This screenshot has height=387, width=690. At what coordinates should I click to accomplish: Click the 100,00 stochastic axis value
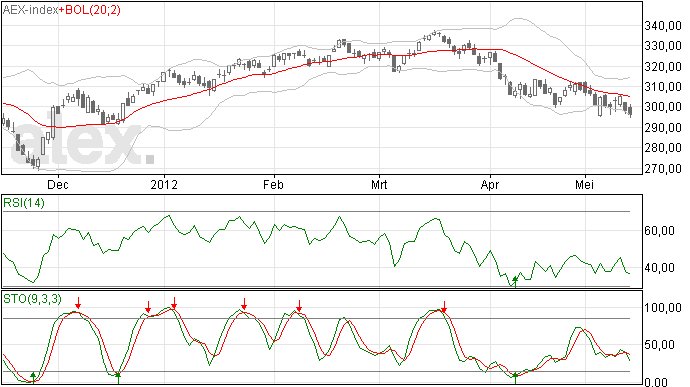pos(663,308)
